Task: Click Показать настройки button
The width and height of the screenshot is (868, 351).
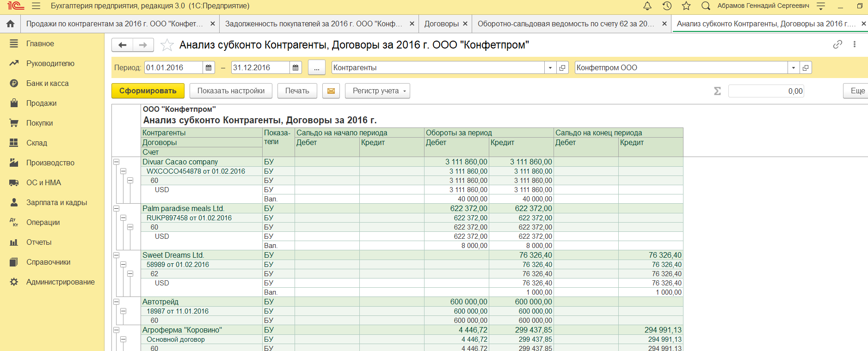Action: (x=231, y=91)
